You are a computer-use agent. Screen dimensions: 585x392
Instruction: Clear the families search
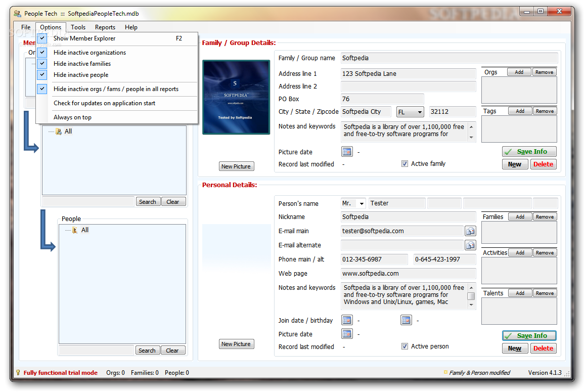(x=173, y=202)
